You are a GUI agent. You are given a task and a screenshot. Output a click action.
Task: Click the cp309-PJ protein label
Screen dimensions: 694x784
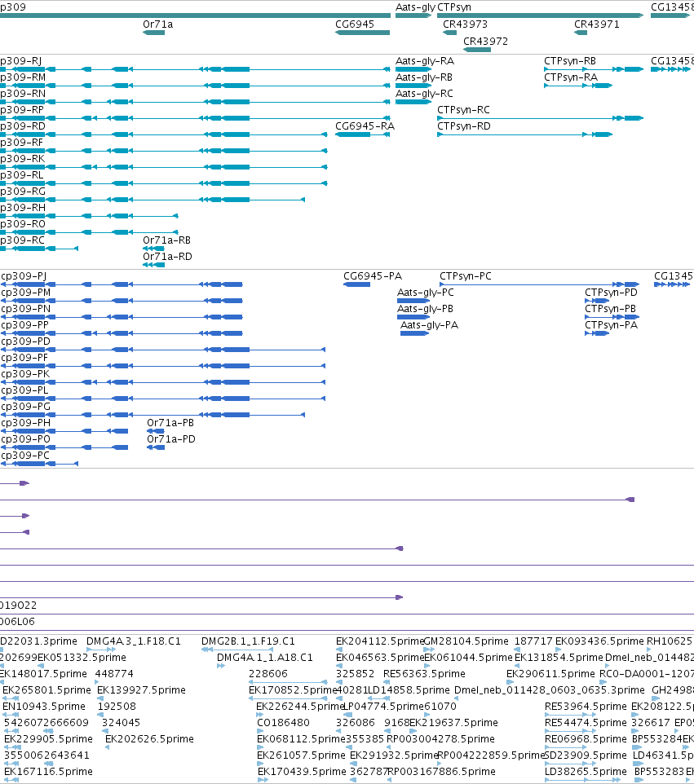[24, 276]
